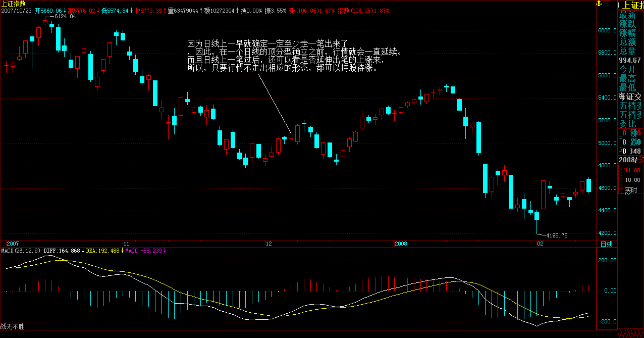This screenshot has width=644, height=338.
Task: Click the 上证指数 index title
Action: tap(14, 4)
